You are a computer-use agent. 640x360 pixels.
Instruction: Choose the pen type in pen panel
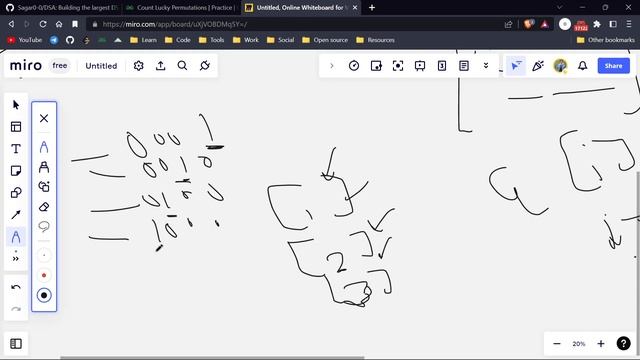[x=44, y=147]
